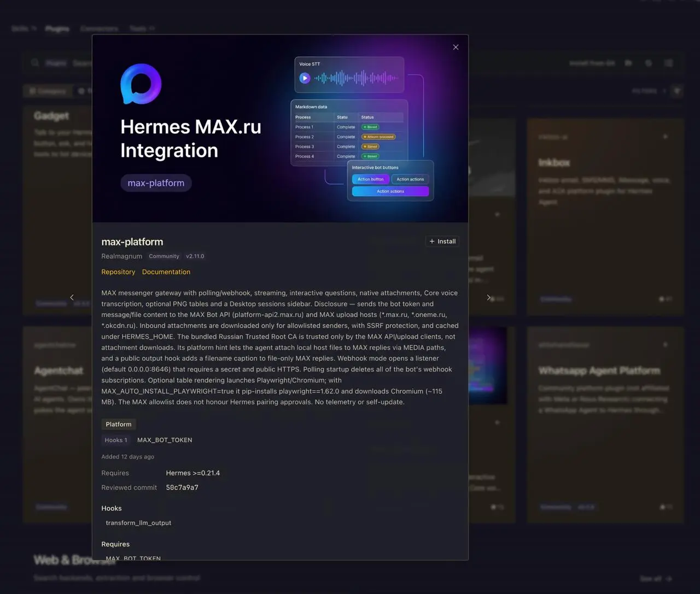Click the v2.11.0 version label
700x594 pixels.
pyautogui.click(x=195, y=256)
